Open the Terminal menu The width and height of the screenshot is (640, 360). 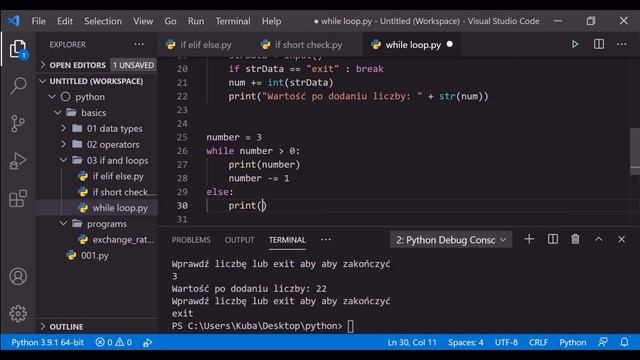pyautogui.click(x=233, y=21)
